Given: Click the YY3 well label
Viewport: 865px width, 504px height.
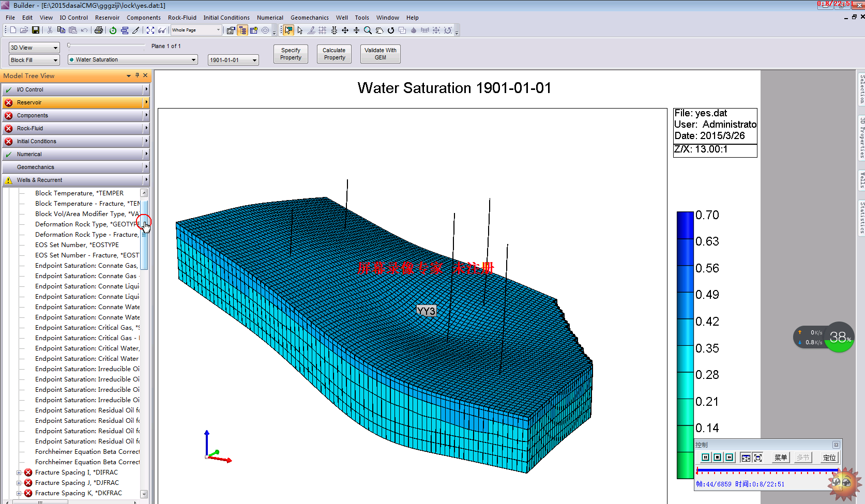Looking at the screenshot, I should coord(427,311).
